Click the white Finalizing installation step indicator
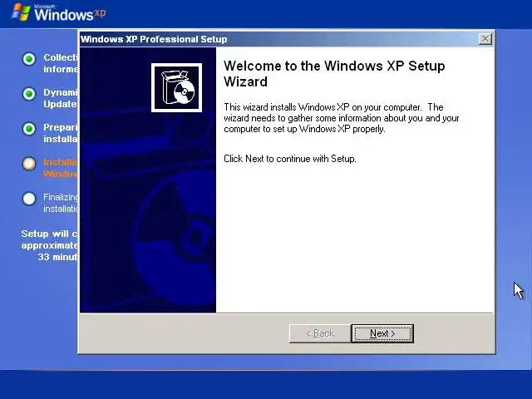532x399 pixels. tap(29, 199)
